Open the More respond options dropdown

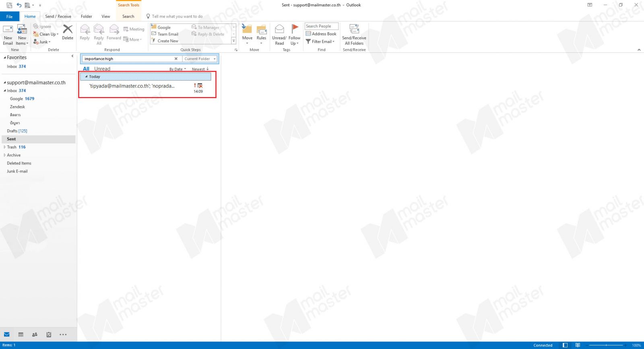[132, 39]
